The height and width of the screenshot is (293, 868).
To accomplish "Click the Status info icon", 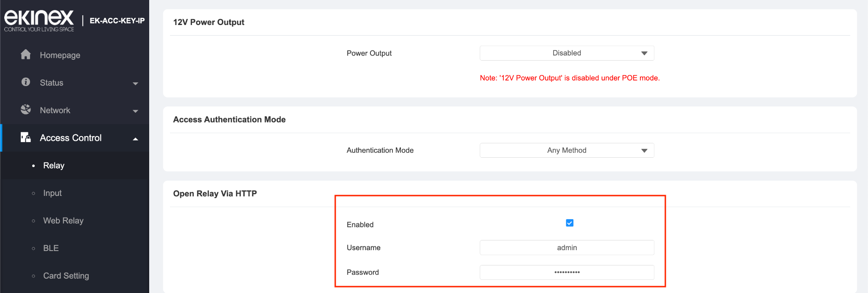I will click(x=26, y=82).
